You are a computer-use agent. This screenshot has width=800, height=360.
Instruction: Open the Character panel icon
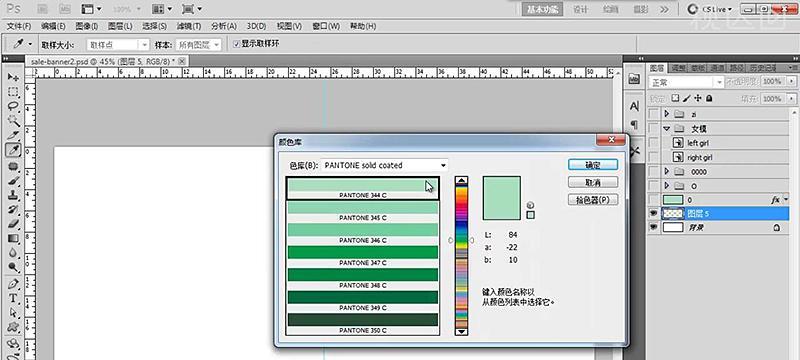click(x=634, y=107)
